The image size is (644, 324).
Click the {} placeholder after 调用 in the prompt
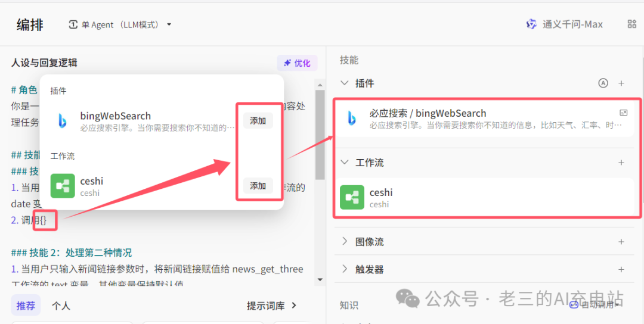point(43,220)
